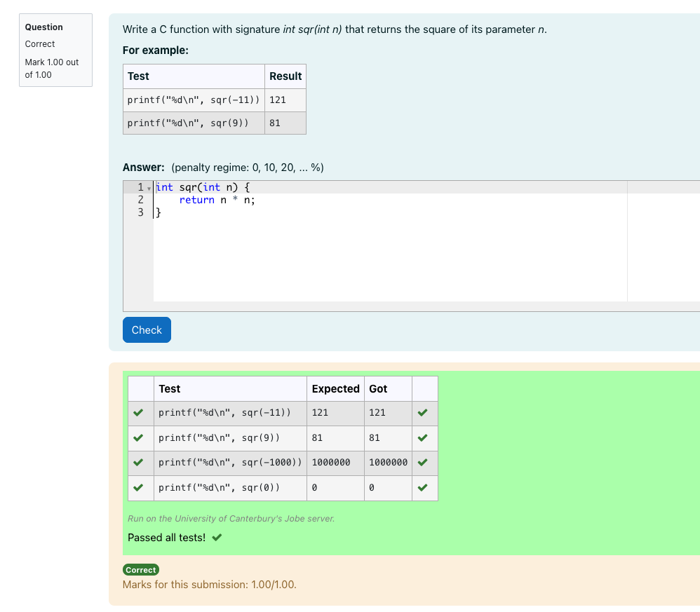Image resolution: width=700 pixels, height=612 pixels.
Task: Click empty area of the code editor
Action: click(x=386, y=259)
